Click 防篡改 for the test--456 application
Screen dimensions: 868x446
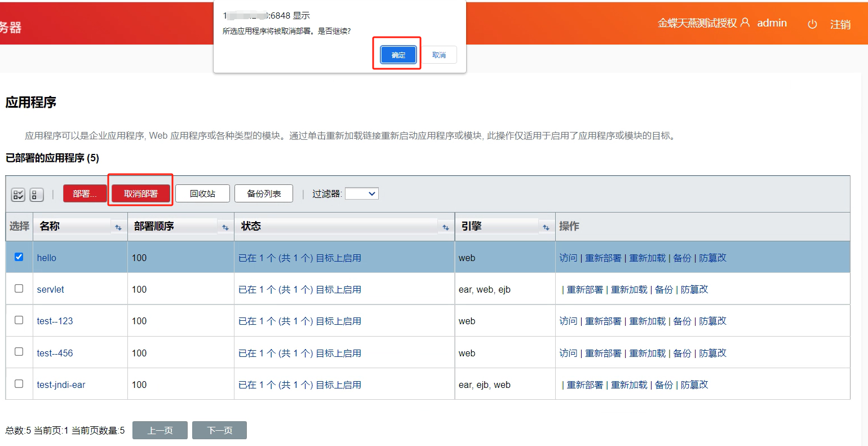(713, 353)
